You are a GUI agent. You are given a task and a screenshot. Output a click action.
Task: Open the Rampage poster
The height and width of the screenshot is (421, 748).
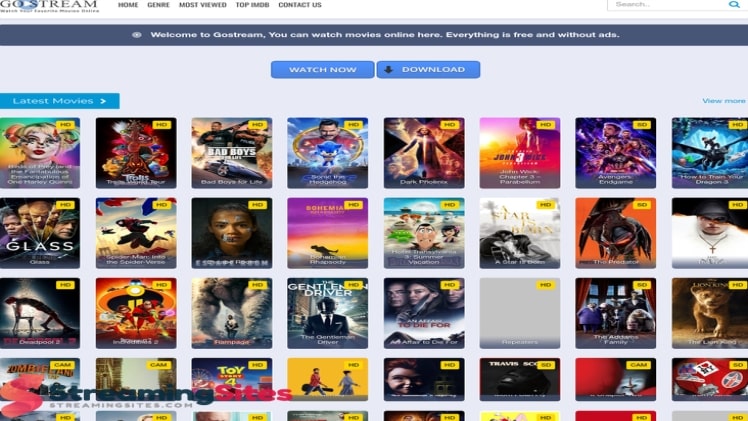point(232,313)
